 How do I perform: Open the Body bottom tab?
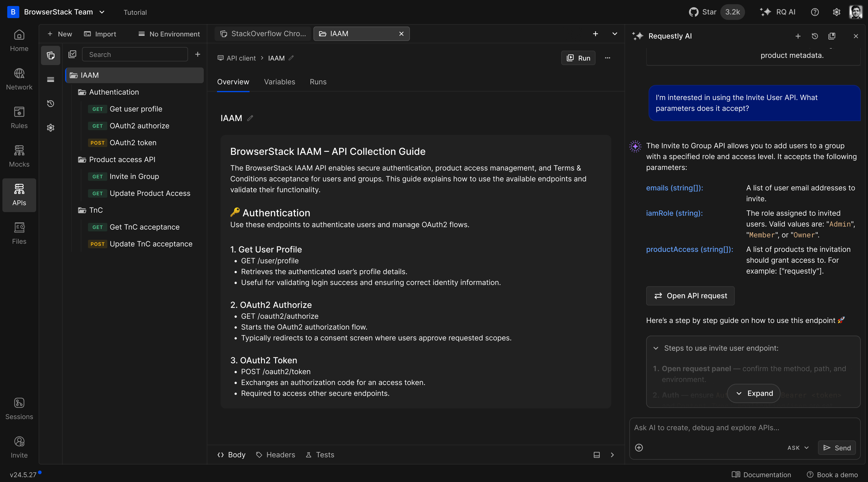coord(231,455)
